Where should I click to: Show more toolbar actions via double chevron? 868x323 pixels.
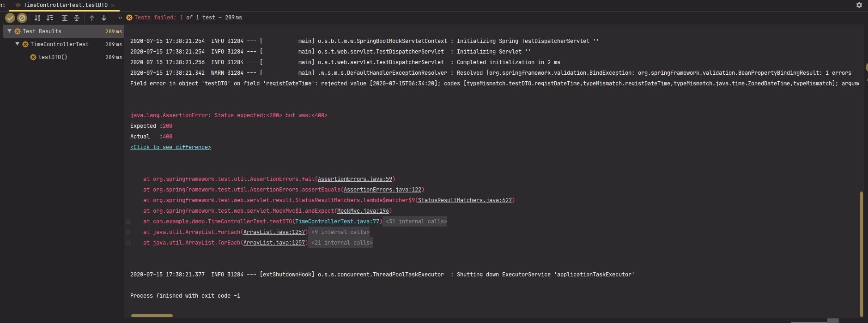pyautogui.click(x=120, y=18)
